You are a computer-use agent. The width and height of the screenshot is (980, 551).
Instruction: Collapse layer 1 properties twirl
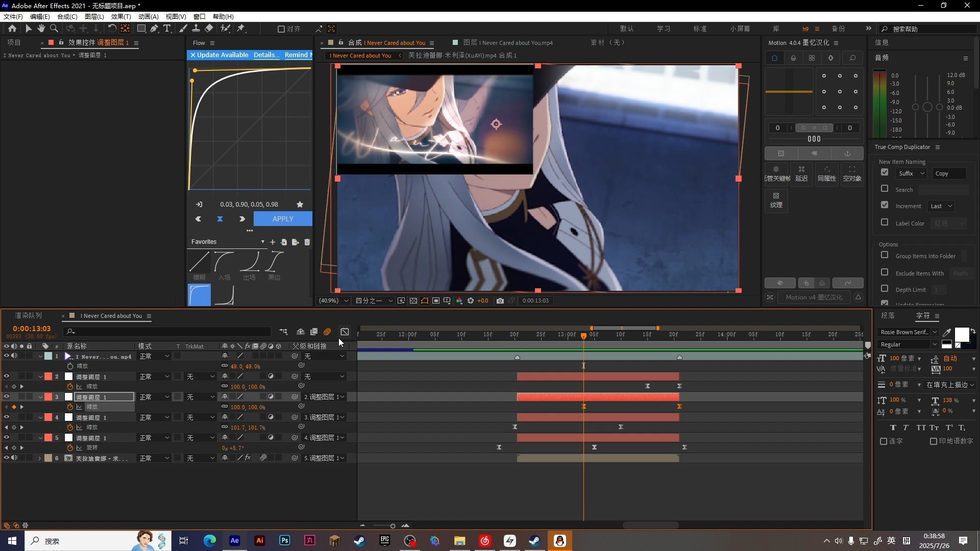(40, 356)
